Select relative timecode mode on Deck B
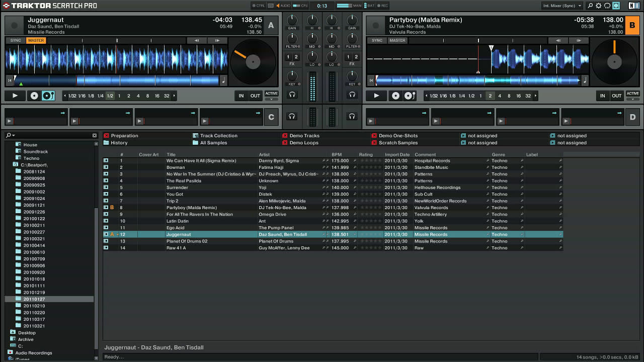The image size is (644, 362). pos(396,96)
